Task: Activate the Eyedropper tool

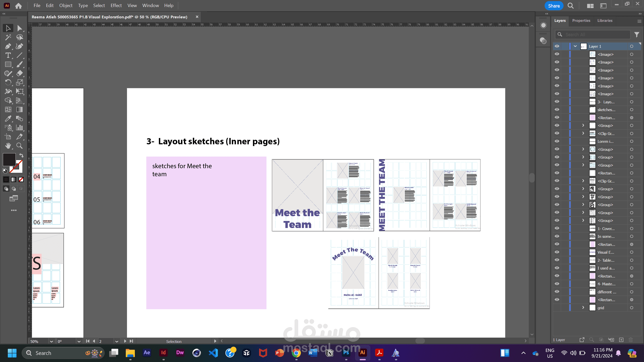Action: click(x=8, y=119)
